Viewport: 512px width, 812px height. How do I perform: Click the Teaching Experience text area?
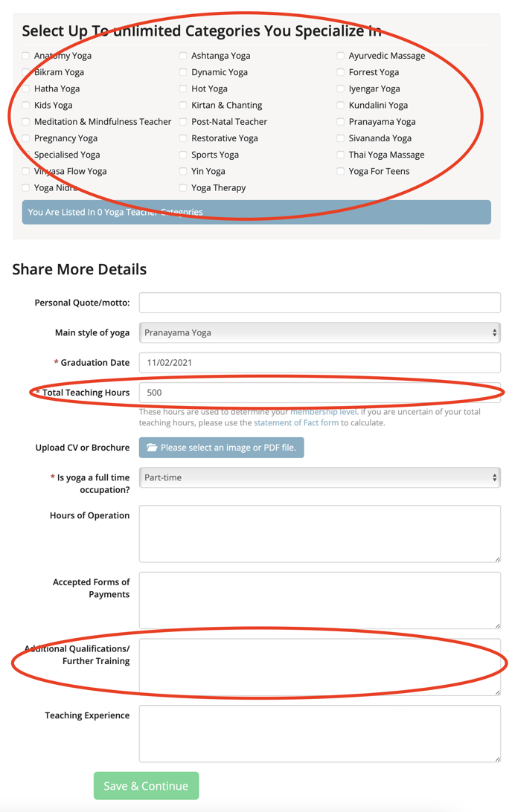[319, 733]
